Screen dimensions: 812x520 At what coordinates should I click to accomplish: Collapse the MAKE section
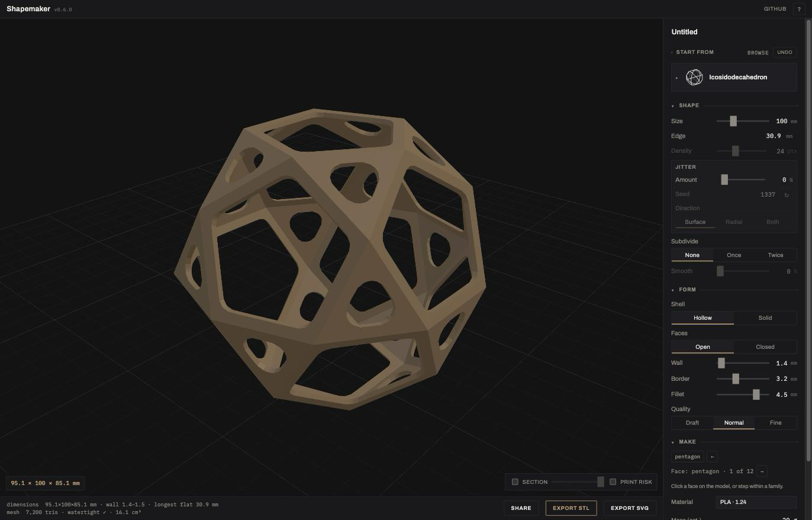673,442
